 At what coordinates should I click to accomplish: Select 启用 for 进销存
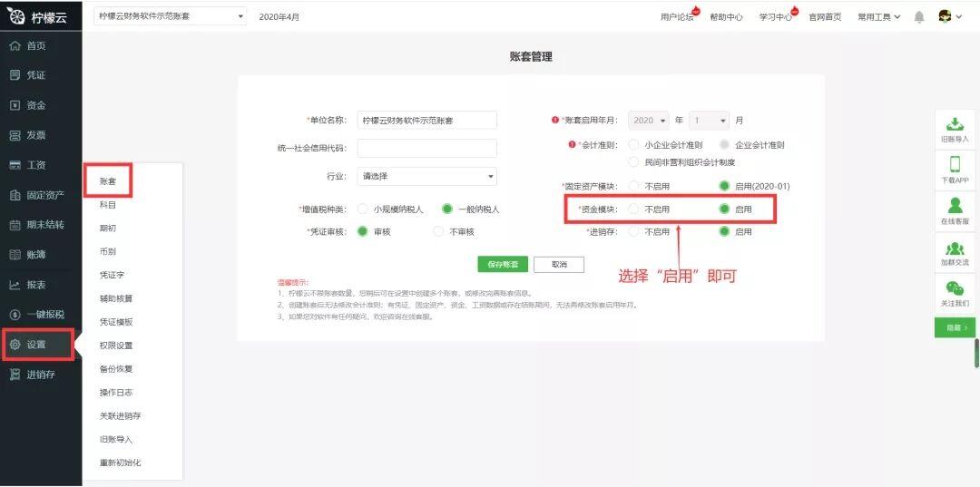tap(724, 231)
